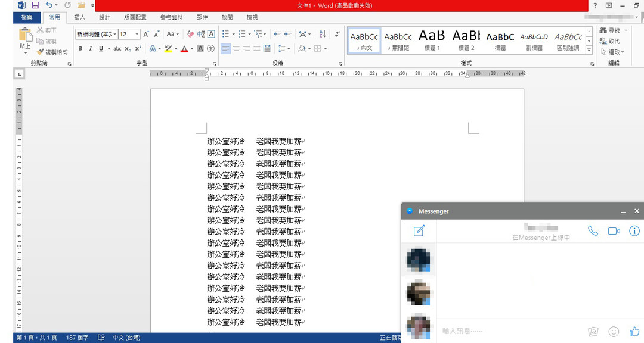The width and height of the screenshot is (644, 343).
Task: Open the numbered list dropdown arrow
Action: 249,34
